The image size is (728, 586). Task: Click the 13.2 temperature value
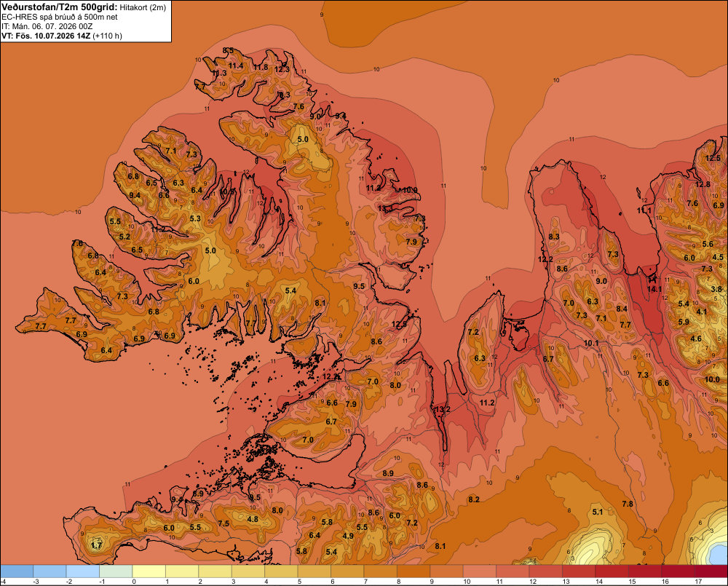pos(443,409)
